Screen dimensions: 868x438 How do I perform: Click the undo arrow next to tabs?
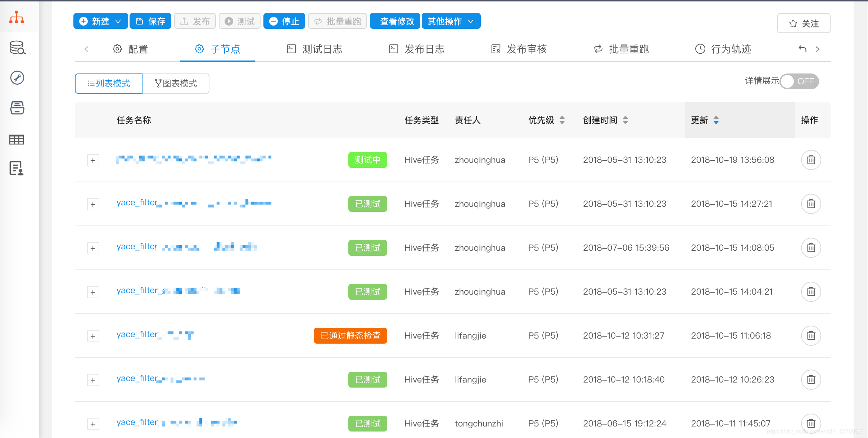(802, 49)
